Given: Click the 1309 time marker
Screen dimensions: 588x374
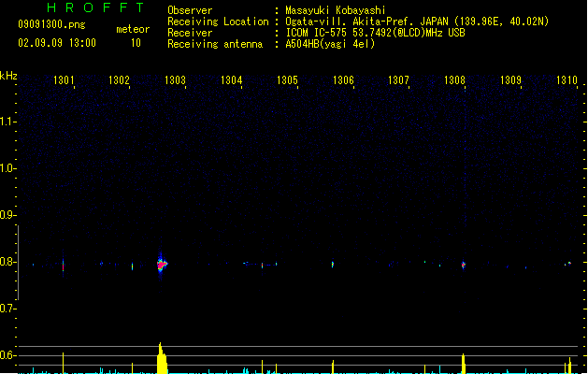Looking at the screenshot, I should pos(510,80).
